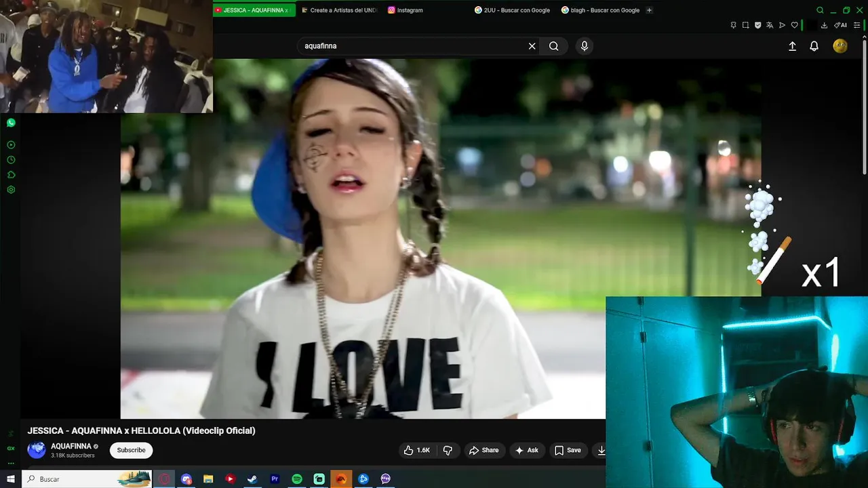Open YouTube Create upload icon
Image resolution: width=868 pixels, height=488 pixels.
click(792, 46)
